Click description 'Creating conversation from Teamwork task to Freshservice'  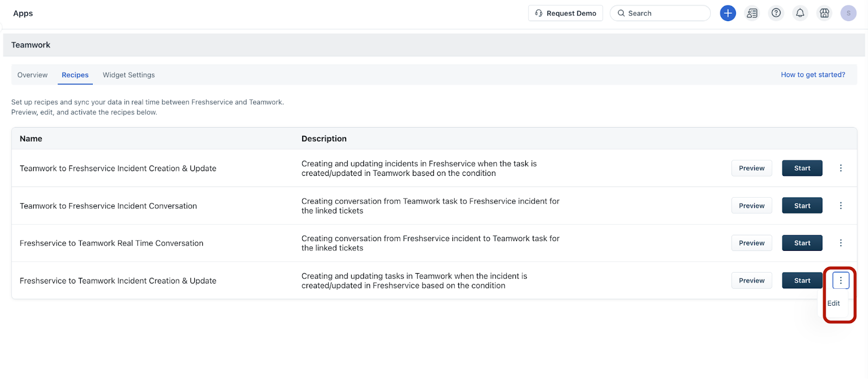click(x=430, y=206)
